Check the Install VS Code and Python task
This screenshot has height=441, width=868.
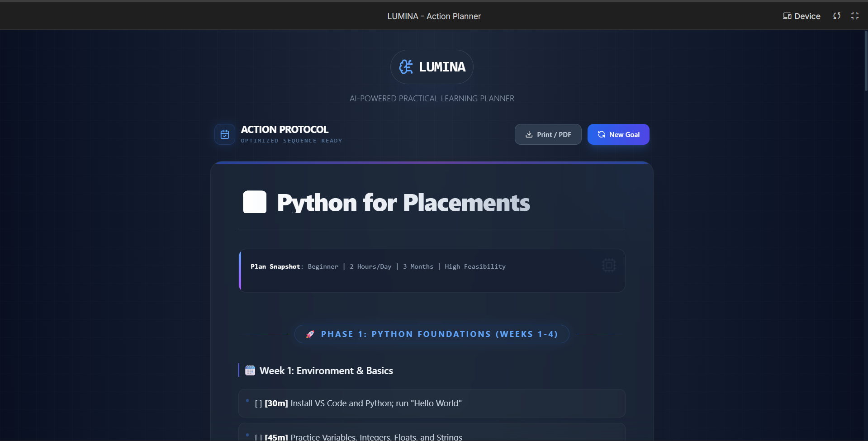click(x=258, y=403)
